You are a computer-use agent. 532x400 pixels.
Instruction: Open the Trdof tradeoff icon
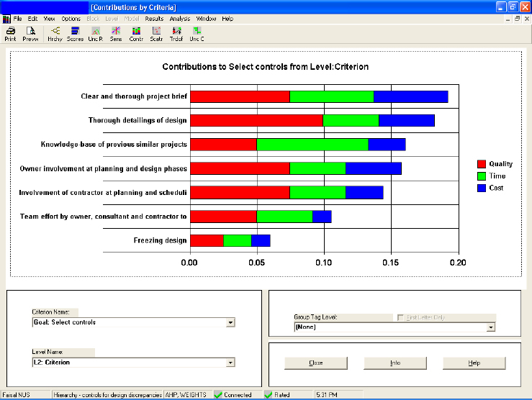click(x=176, y=34)
